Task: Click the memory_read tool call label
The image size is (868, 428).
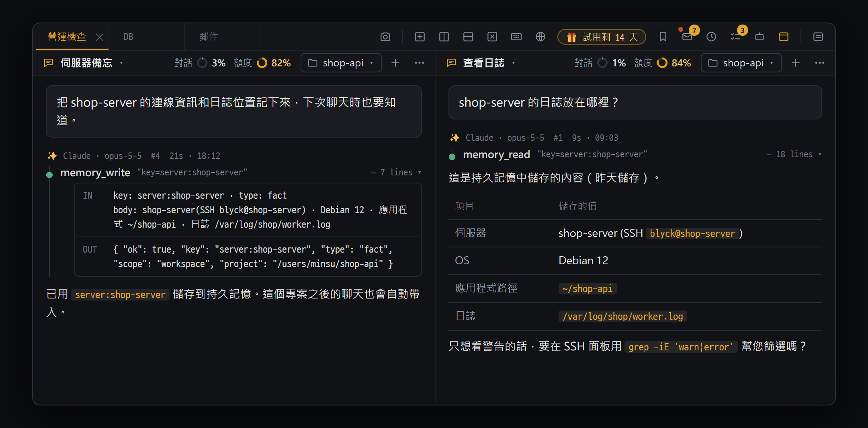Action: pos(496,155)
